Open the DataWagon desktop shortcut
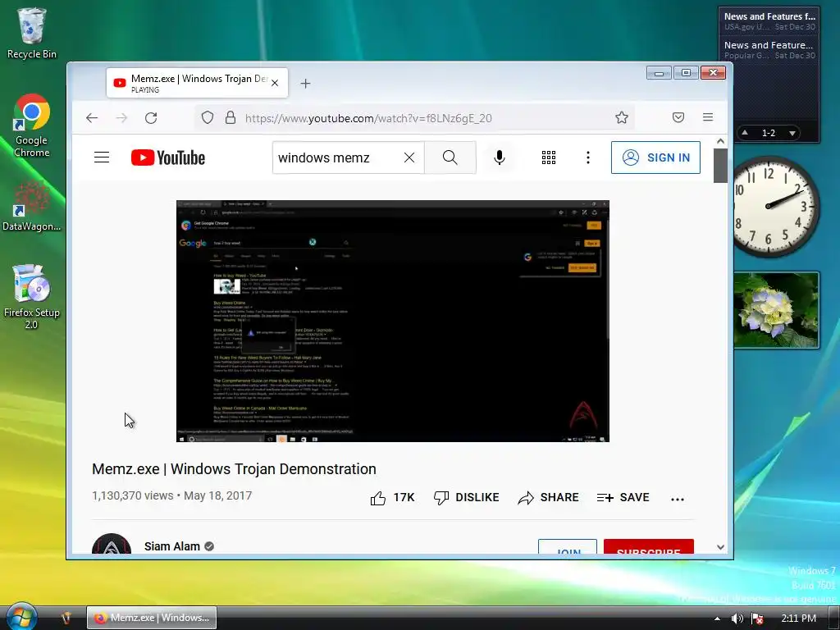This screenshot has width=840, height=630. click(x=32, y=207)
